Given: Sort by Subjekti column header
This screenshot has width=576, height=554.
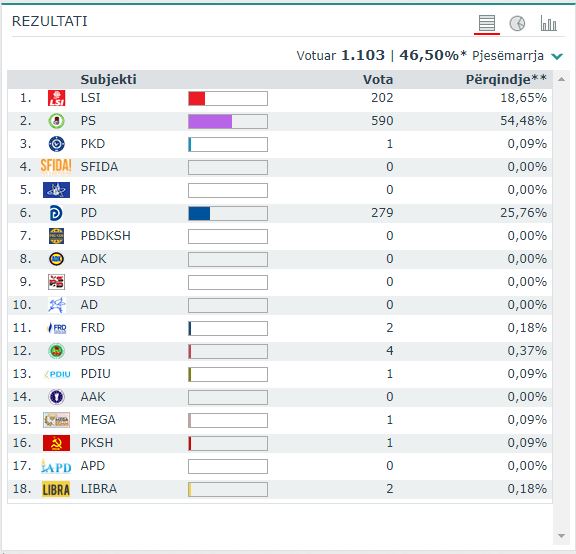Looking at the screenshot, I should pyautogui.click(x=108, y=79).
